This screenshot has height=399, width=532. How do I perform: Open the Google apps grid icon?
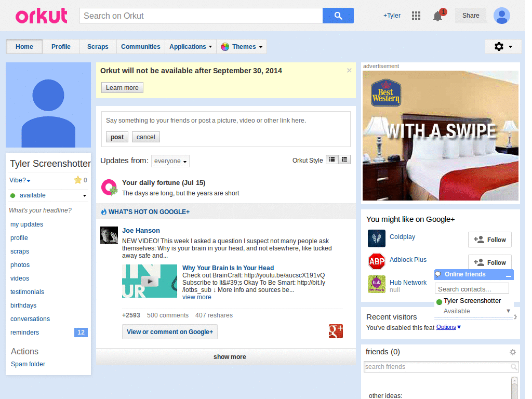point(416,16)
